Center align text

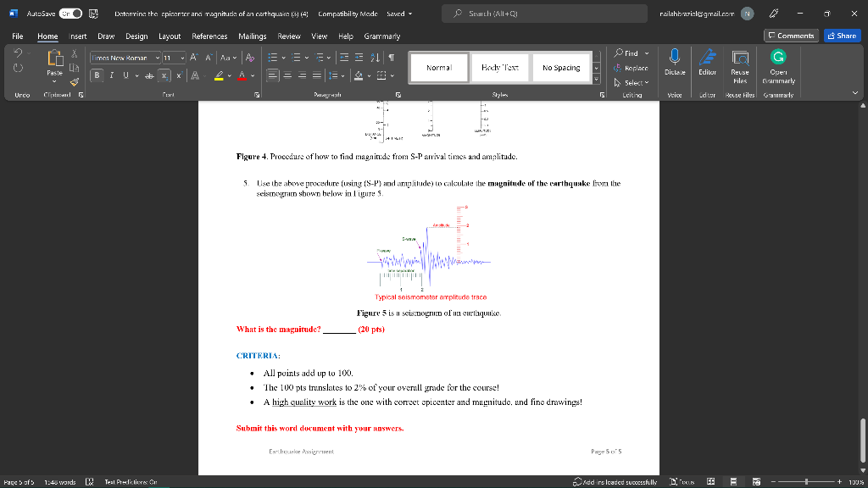click(x=287, y=75)
